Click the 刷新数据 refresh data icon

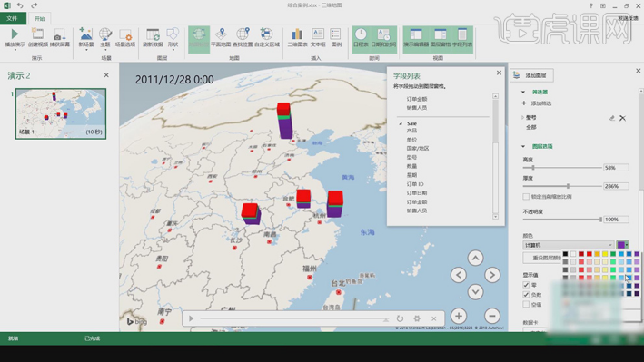coord(153,34)
